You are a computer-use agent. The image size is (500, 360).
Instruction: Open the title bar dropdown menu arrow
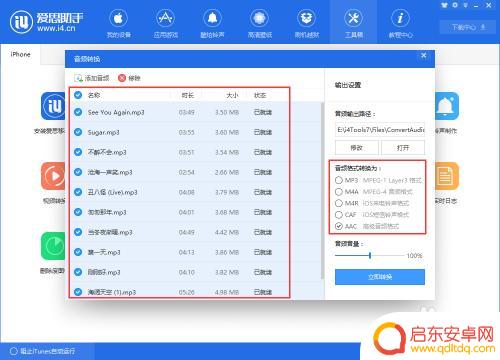[465, 5]
